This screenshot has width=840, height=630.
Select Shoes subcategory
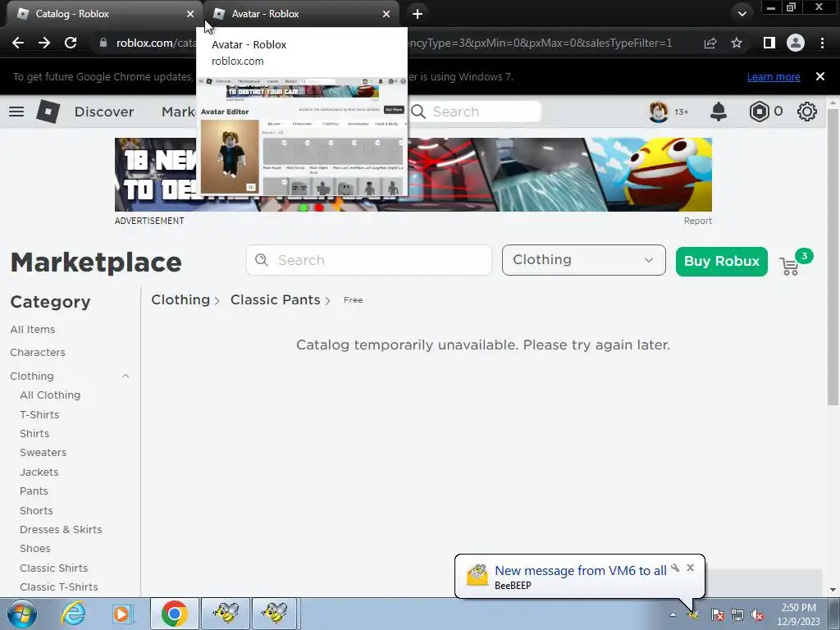pyautogui.click(x=34, y=549)
